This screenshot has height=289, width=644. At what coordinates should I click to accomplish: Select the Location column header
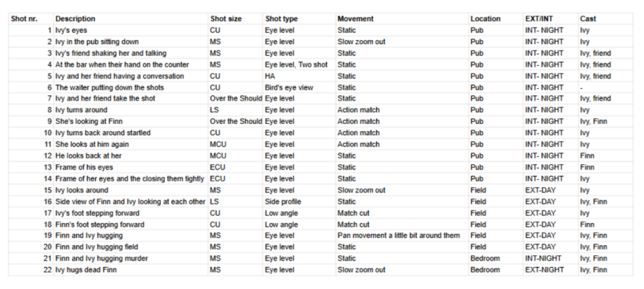point(486,19)
